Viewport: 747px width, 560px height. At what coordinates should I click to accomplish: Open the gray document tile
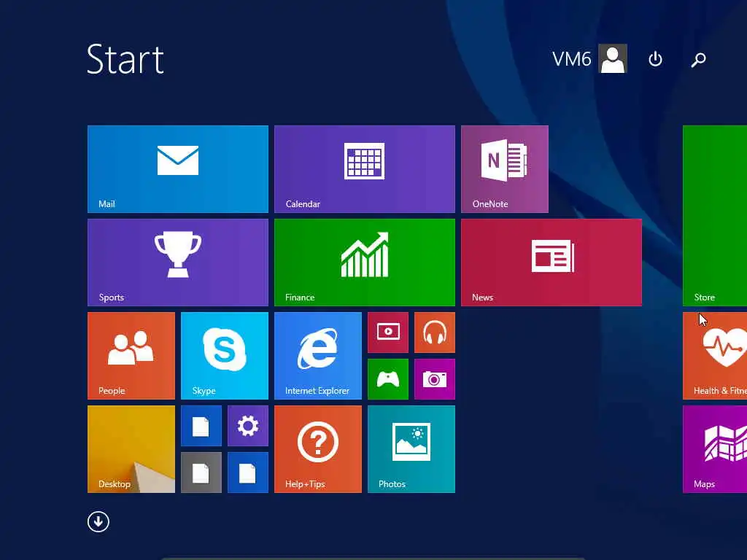201,472
